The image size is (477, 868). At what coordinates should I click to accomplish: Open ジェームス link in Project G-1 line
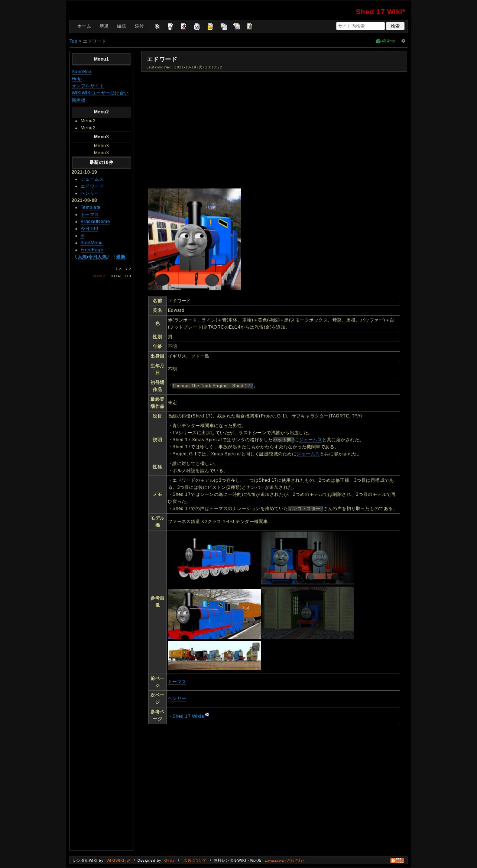(x=308, y=454)
